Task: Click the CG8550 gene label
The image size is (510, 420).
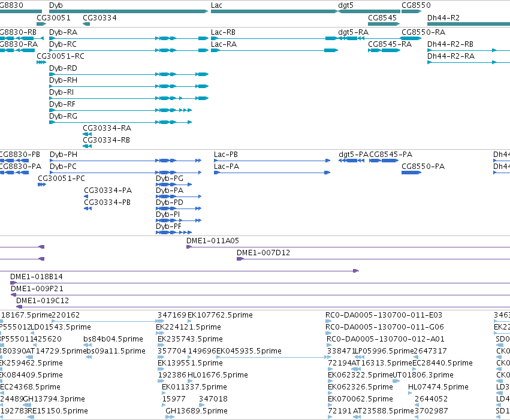Action: (416, 5)
